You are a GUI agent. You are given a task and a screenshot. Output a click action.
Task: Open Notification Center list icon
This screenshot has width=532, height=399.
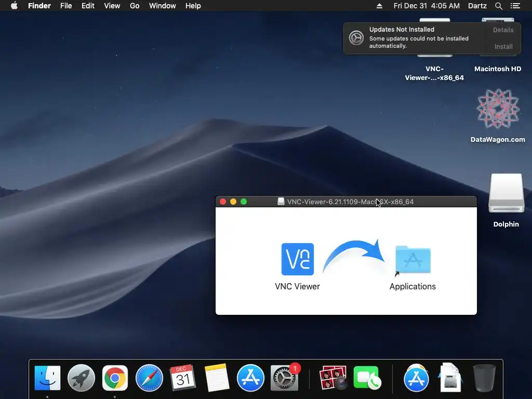(515, 6)
